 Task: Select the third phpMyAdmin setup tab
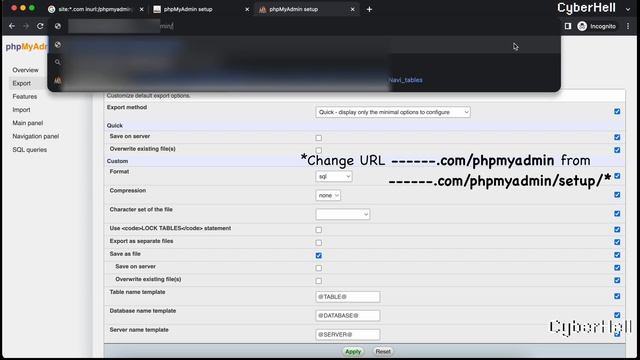306,9
